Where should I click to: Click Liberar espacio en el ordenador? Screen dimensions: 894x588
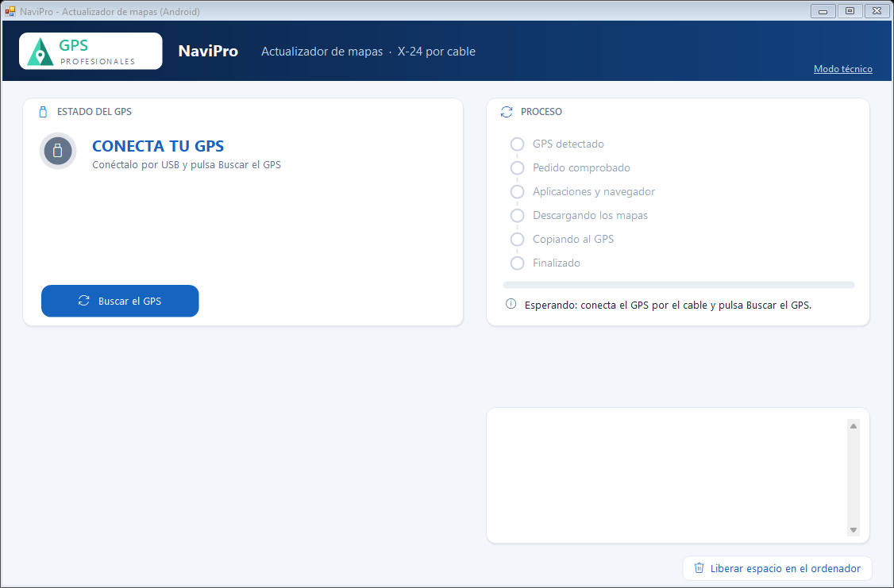click(778, 568)
